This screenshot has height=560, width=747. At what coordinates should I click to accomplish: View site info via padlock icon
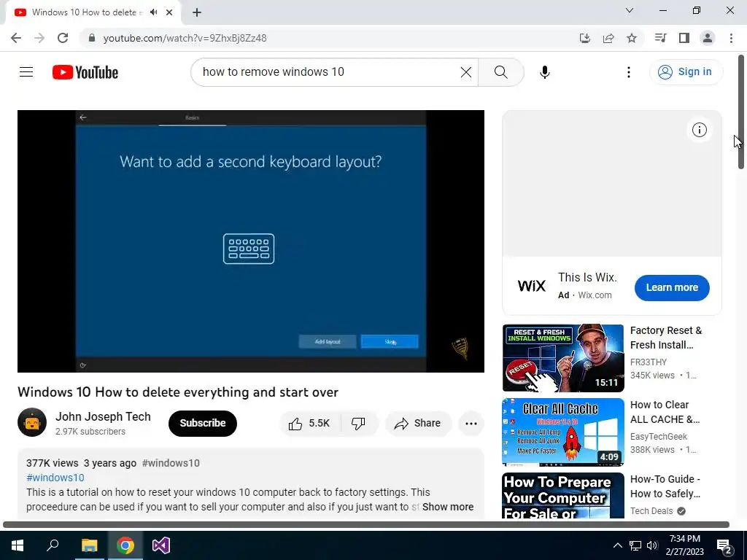(92, 38)
